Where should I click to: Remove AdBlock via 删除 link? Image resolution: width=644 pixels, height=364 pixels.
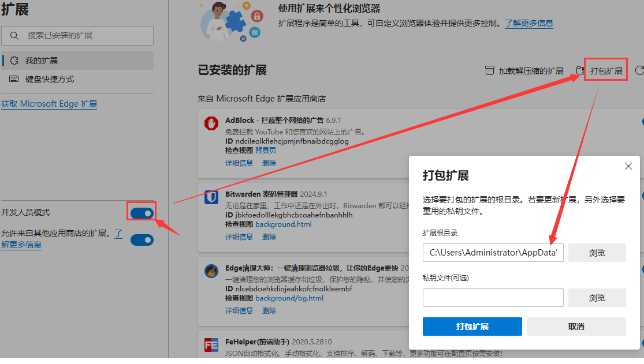pyautogui.click(x=269, y=163)
